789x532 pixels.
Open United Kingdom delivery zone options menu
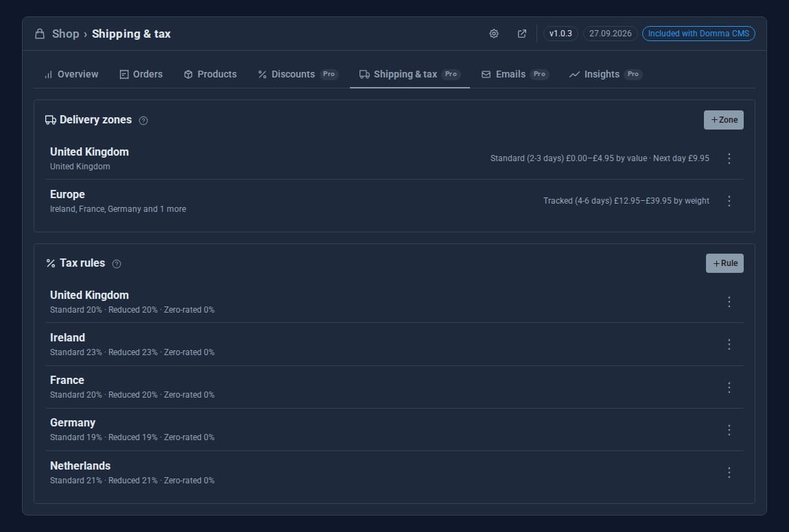729,158
